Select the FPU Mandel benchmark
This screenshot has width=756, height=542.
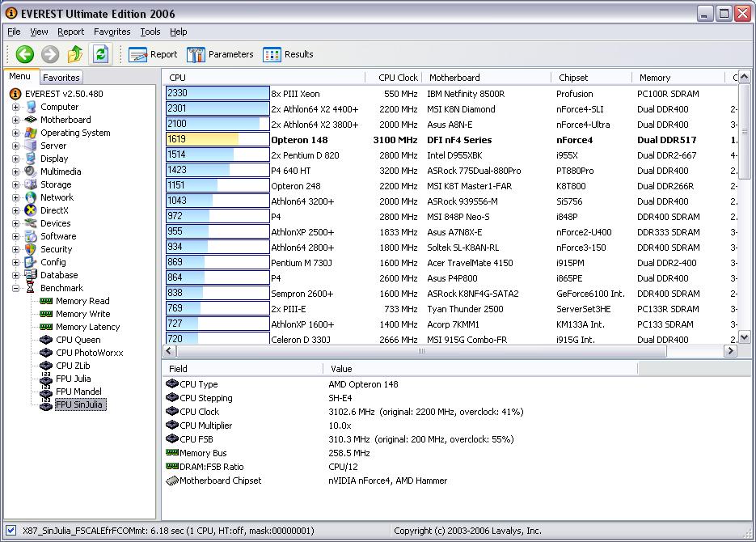click(78, 392)
